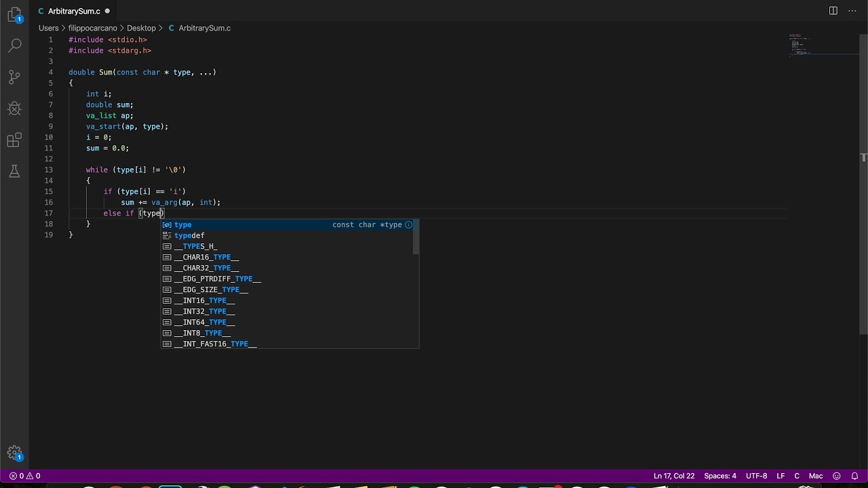Image resolution: width=868 pixels, height=488 pixels.
Task: Click the suggestion list scrollbar
Action: [416, 237]
